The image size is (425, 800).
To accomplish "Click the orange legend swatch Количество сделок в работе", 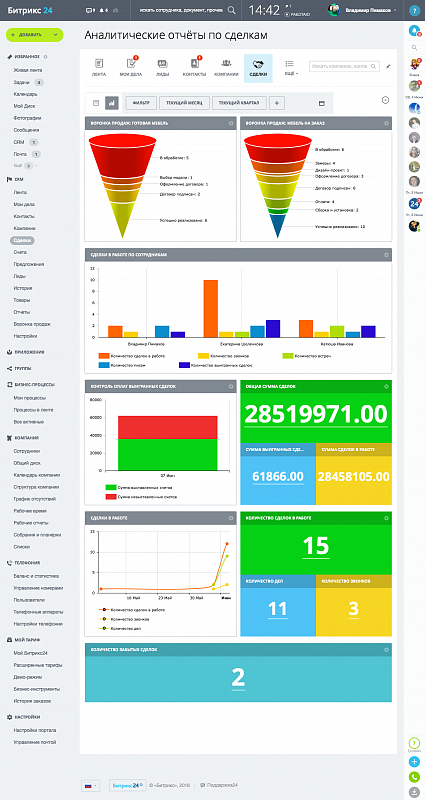I will (x=104, y=356).
